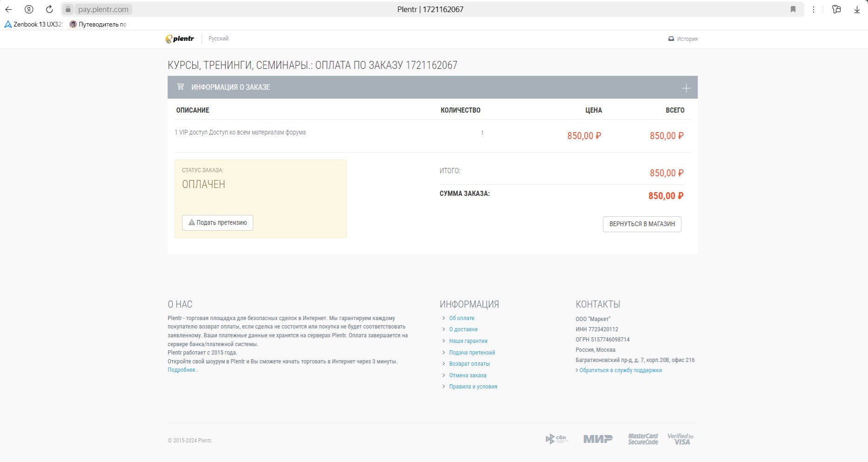Click the ОПЛАЧЕН order status text
868x462 pixels.
click(x=203, y=184)
